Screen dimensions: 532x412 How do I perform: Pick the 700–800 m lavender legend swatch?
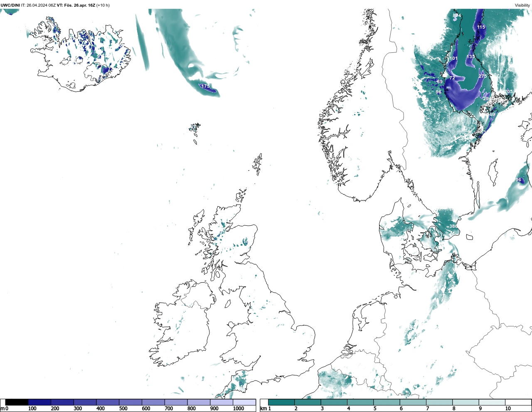point(176,402)
